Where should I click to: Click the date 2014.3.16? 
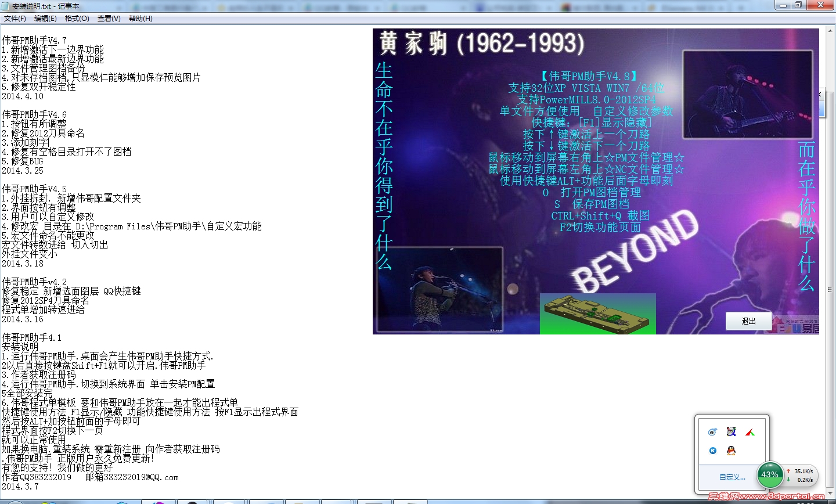click(23, 319)
